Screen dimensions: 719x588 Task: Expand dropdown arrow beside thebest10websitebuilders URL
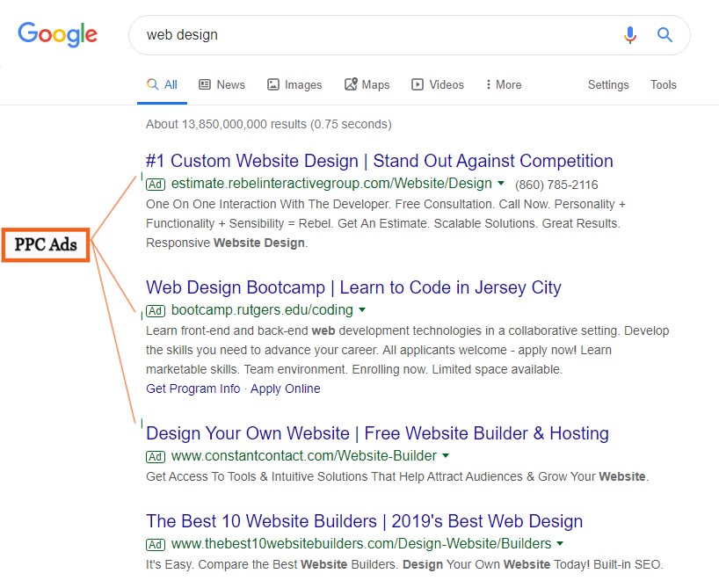tap(559, 543)
